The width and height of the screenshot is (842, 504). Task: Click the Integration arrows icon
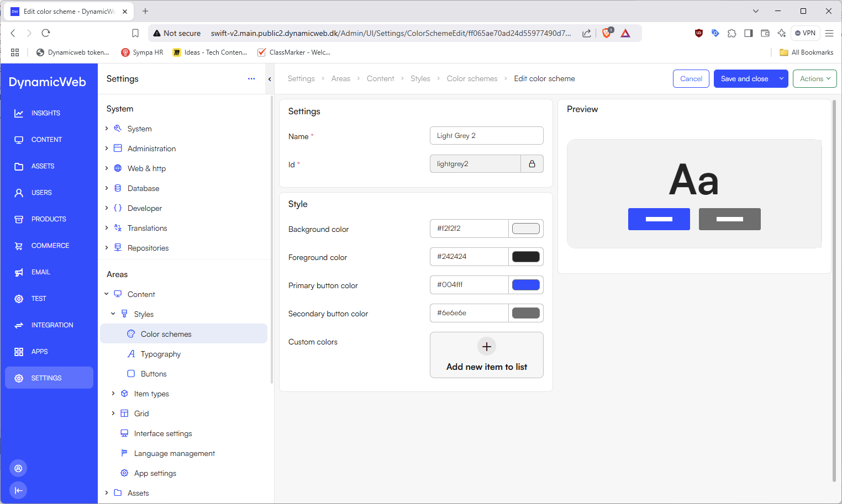(x=19, y=325)
